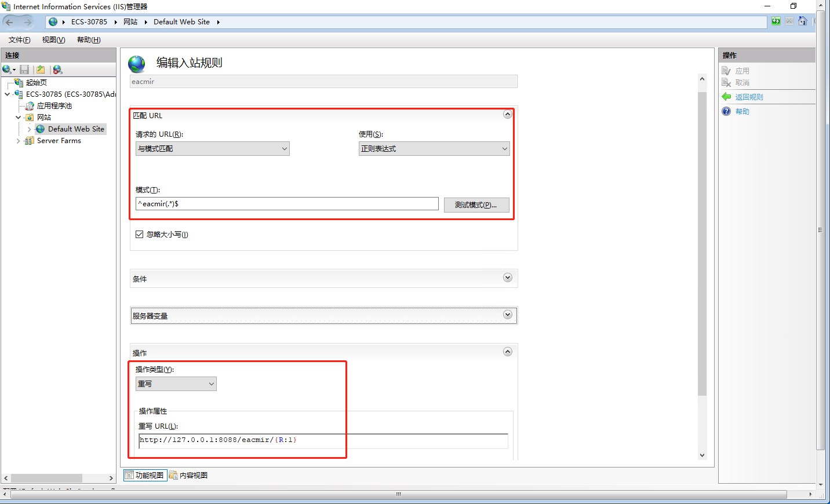Click the create new connection folder icon
The width and height of the screenshot is (830, 504).
click(x=40, y=69)
